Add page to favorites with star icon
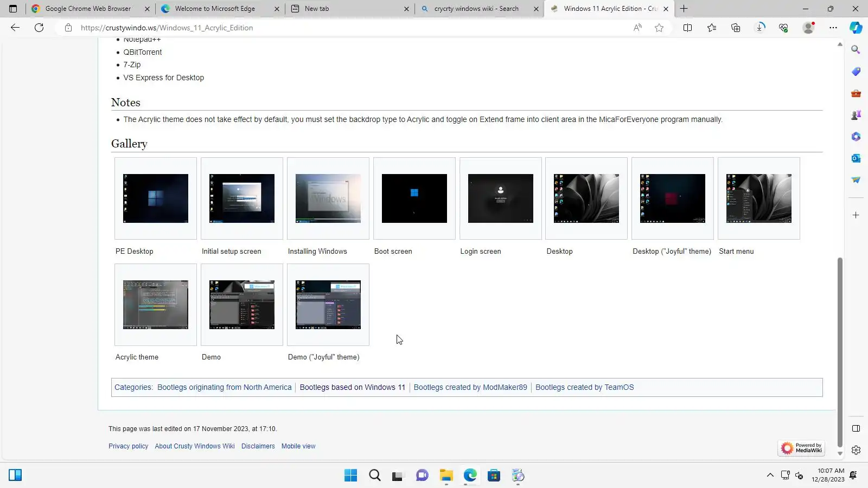This screenshot has height=488, width=868. tap(659, 28)
